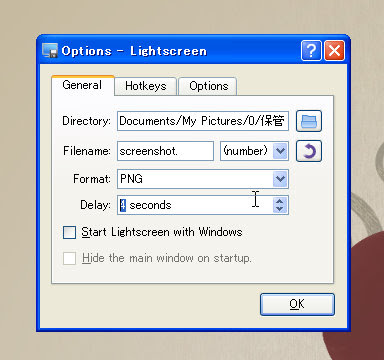Screen dimensions: 384x360
Task: Enable Start Lightscreen with Windows checkbox
Action: 69,232
